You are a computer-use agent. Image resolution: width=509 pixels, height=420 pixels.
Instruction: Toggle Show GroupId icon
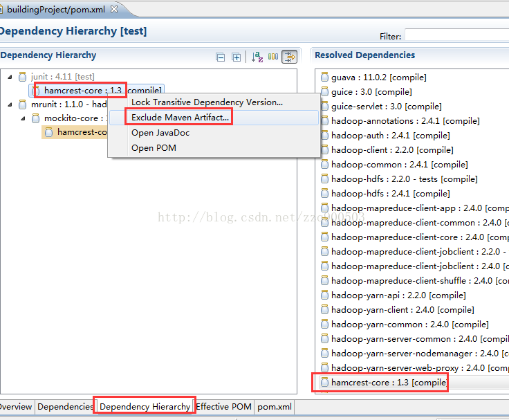click(x=273, y=57)
